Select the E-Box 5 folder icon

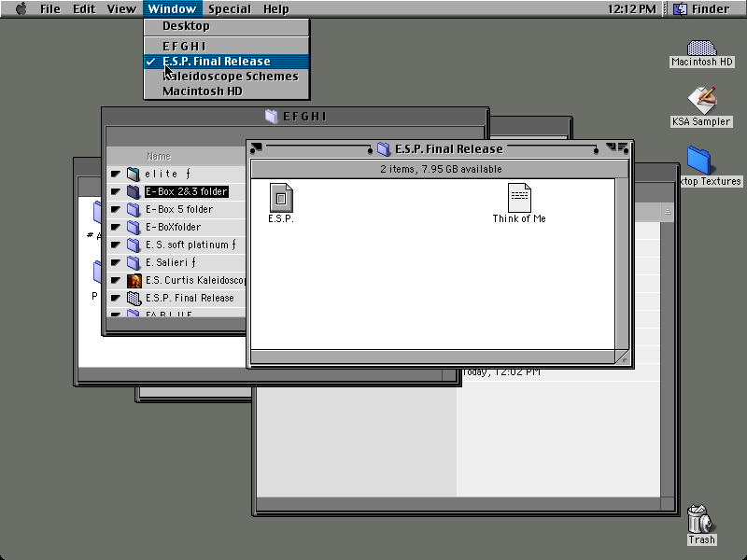point(134,209)
